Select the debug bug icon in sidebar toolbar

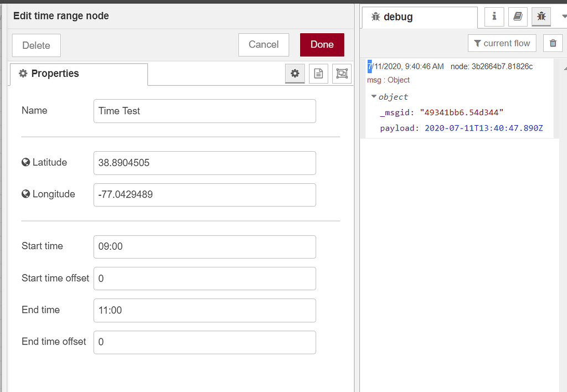pyautogui.click(x=541, y=17)
